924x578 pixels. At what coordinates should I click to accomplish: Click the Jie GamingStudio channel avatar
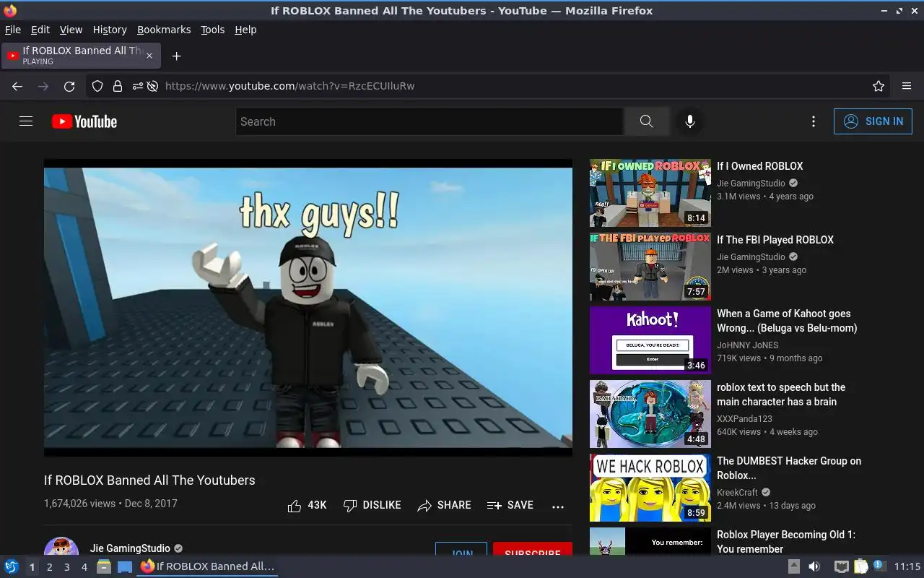pyautogui.click(x=61, y=546)
